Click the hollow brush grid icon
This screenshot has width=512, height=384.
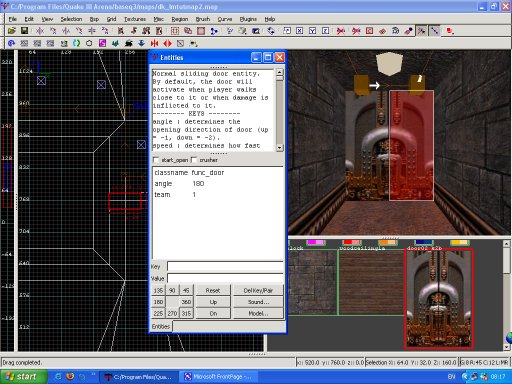[175, 31]
